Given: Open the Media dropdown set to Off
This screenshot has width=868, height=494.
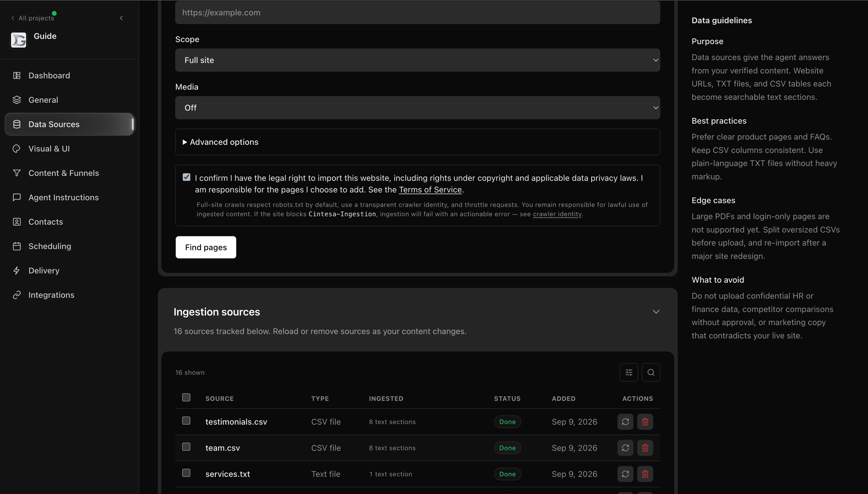Looking at the screenshot, I should (x=417, y=108).
